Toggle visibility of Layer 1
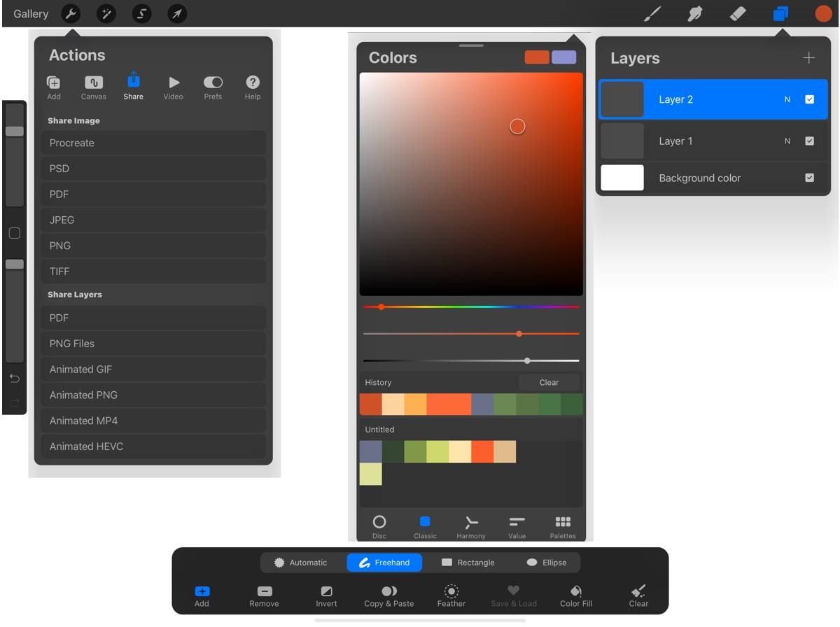840x627 pixels. click(x=810, y=141)
